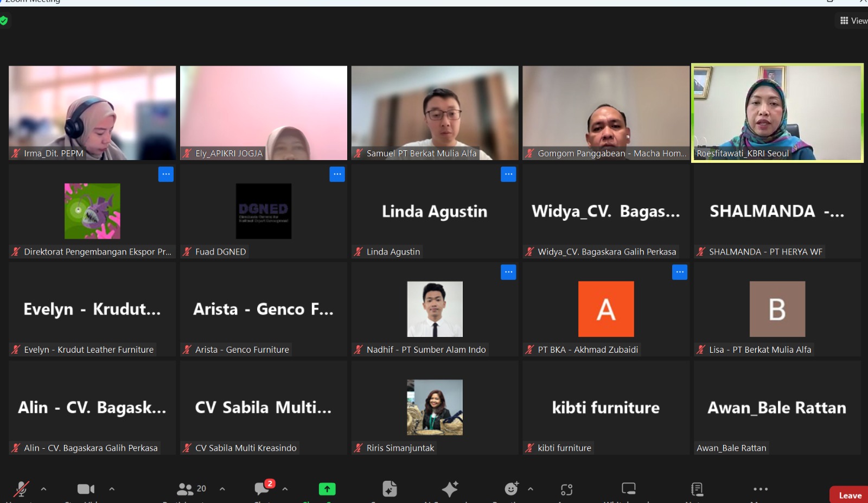Open the Notes icon
The image size is (868, 503).
coord(697,489)
